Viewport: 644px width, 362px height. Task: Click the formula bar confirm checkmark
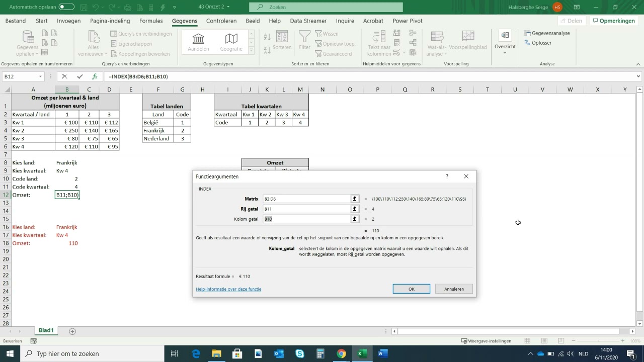click(x=79, y=76)
